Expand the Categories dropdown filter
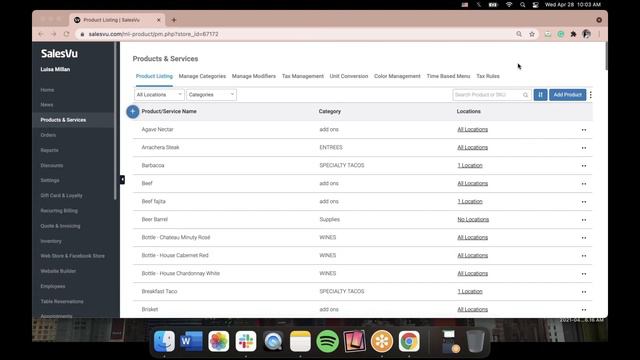 (x=211, y=95)
